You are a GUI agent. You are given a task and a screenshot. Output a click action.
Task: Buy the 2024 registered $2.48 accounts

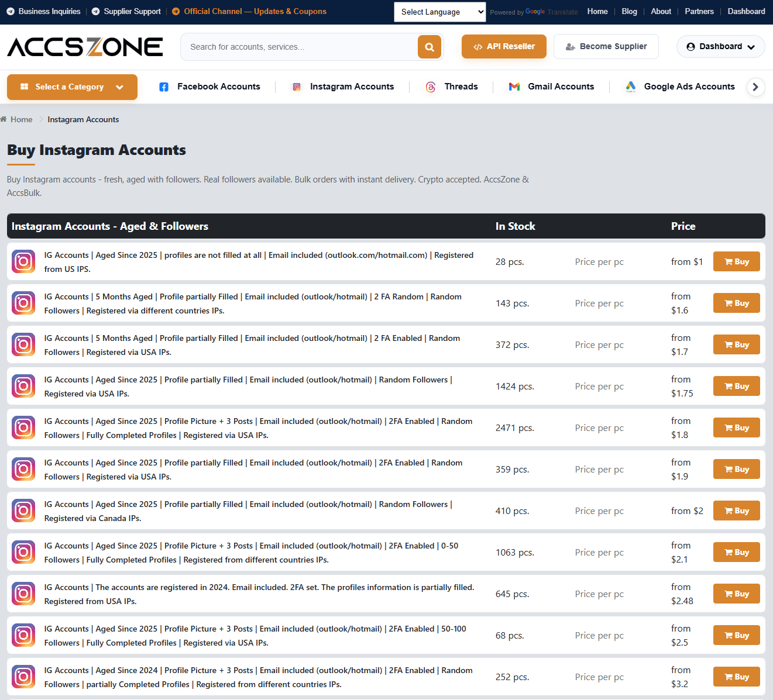click(x=736, y=594)
